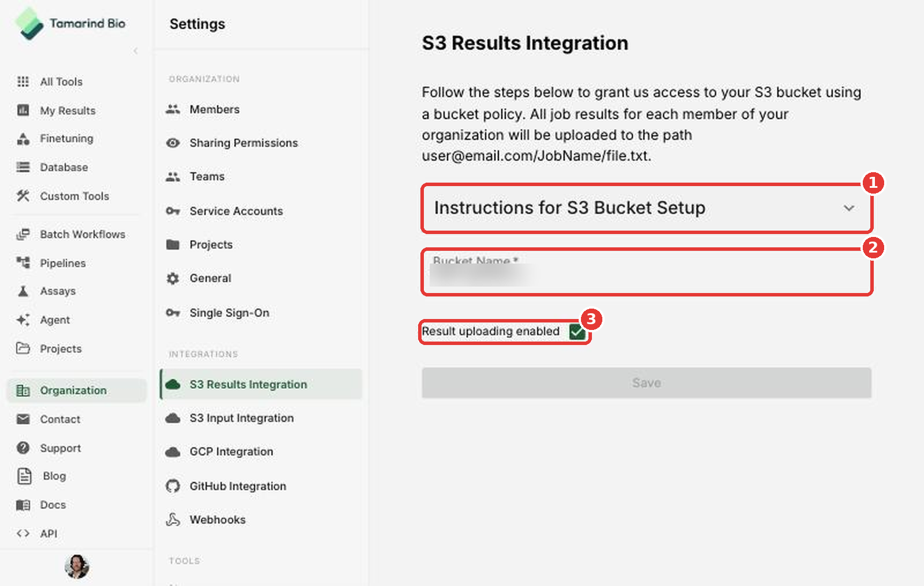Click the Agent sparkle icon

pos(23,320)
